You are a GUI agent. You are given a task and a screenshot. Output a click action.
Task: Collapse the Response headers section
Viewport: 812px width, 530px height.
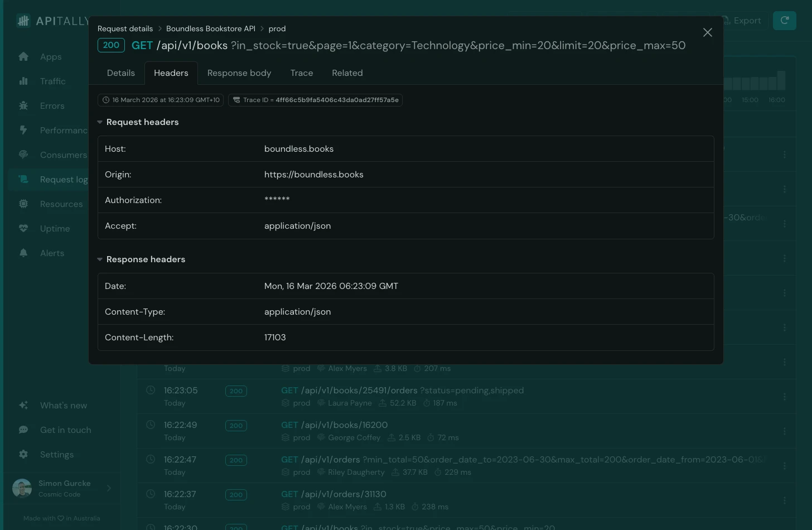[x=100, y=259]
